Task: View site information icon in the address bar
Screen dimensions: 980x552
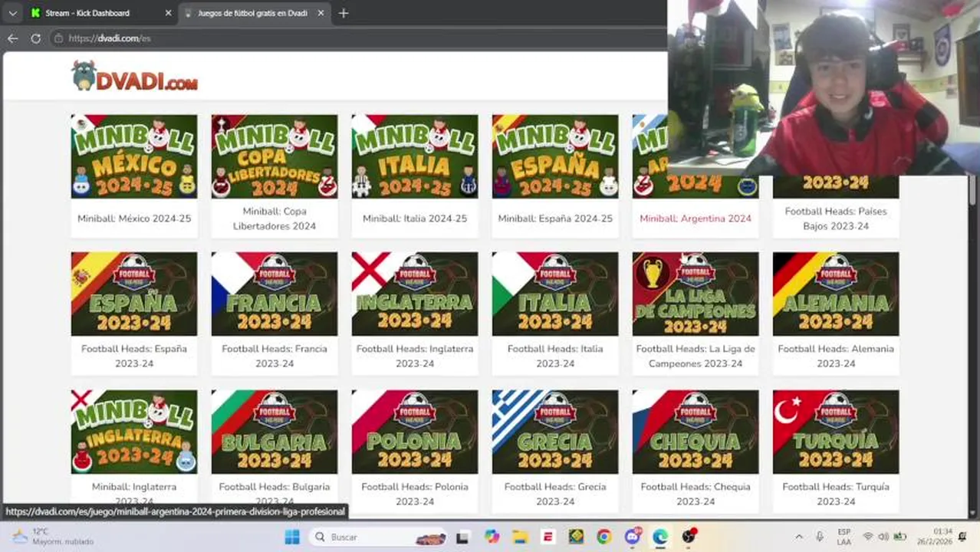Action: (58, 38)
